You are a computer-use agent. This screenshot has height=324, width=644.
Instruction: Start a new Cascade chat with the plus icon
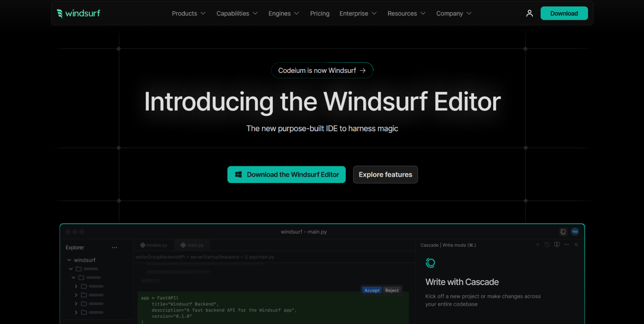click(x=537, y=245)
